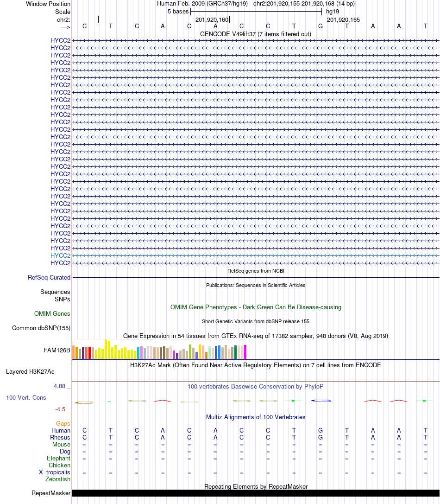Click the Gaps row label

63,424
